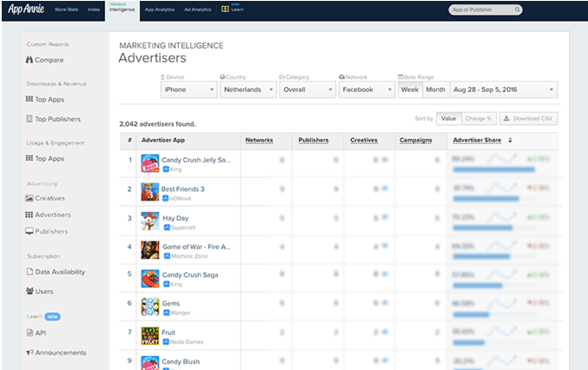Open the iPhone device dropdown
Image resolution: width=588 pixels, height=370 pixels.
click(x=188, y=89)
